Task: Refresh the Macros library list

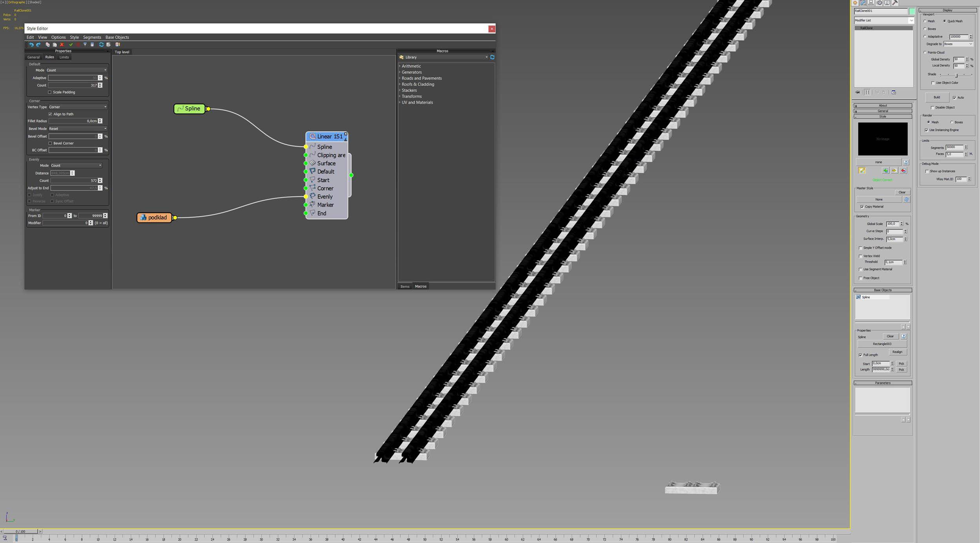Action: click(x=492, y=57)
